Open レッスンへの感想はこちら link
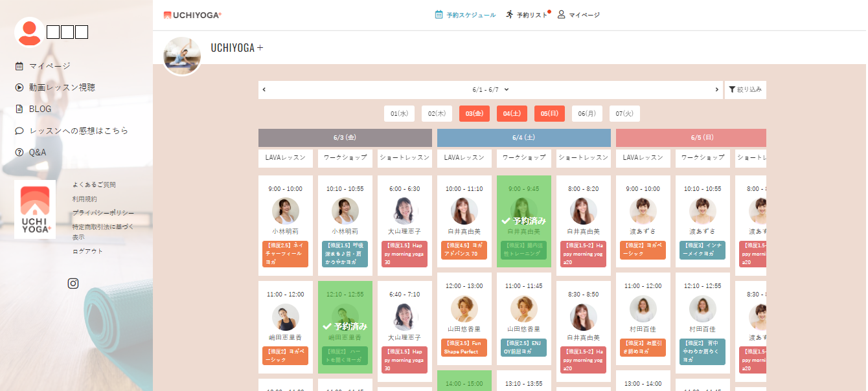 tap(78, 131)
